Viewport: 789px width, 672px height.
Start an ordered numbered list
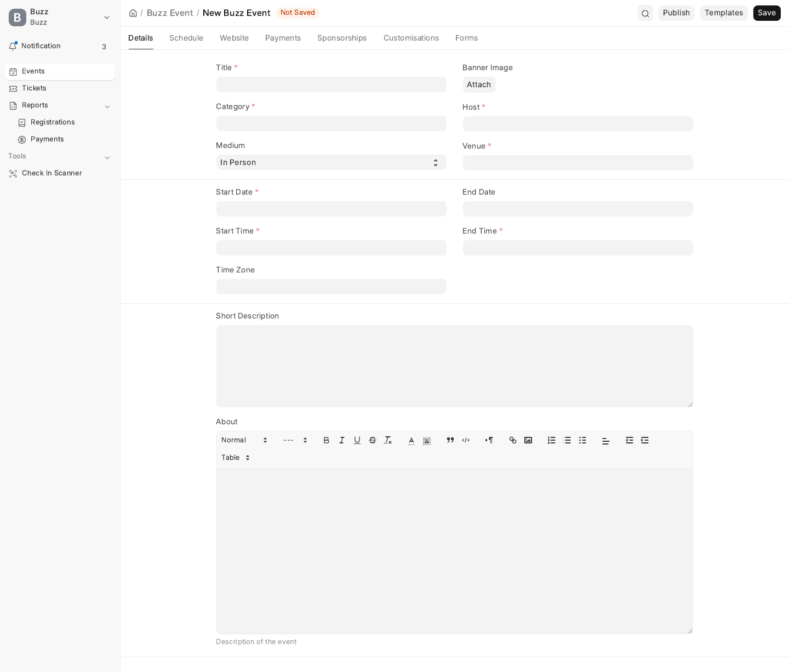(552, 440)
